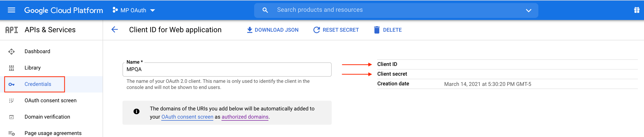Click the reset circular arrow icon

(x=316, y=30)
